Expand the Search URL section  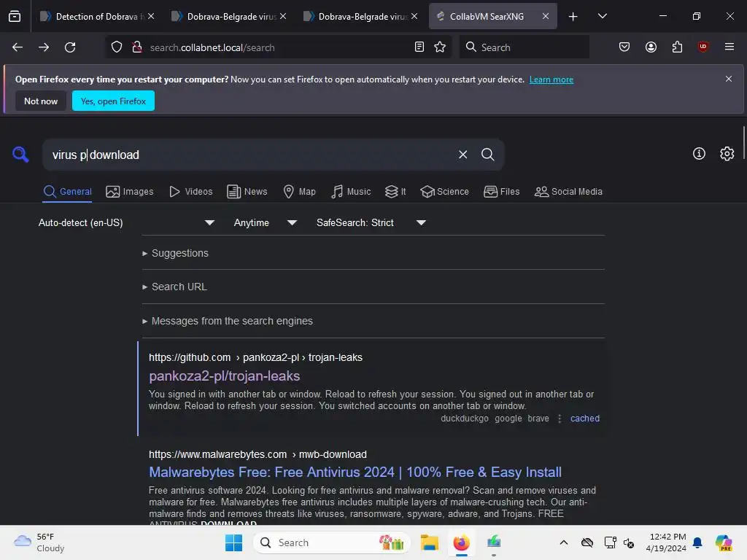click(x=175, y=287)
